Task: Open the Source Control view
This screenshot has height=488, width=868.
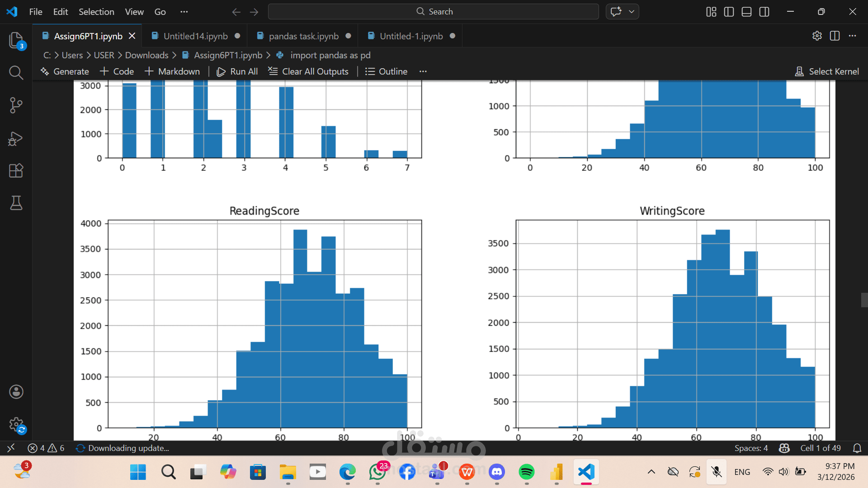Action: (16, 105)
